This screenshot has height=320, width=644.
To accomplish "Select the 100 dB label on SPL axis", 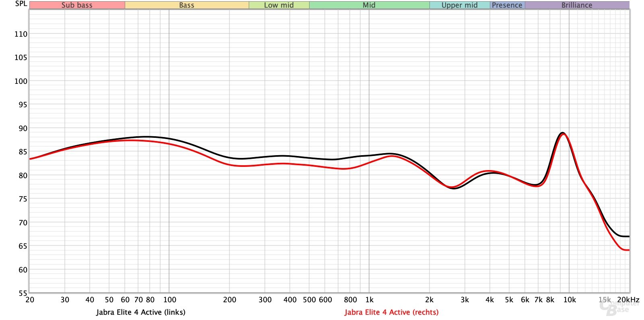I will click(x=21, y=81).
